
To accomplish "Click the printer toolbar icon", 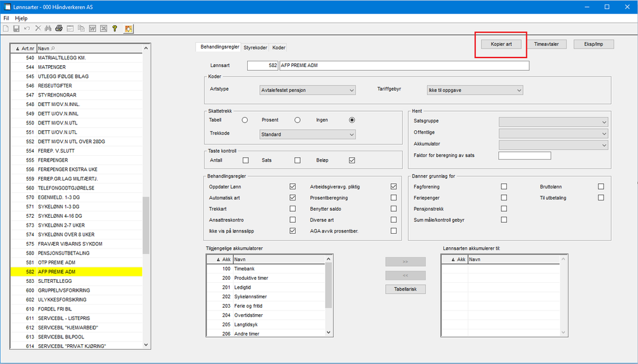I will point(59,29).
